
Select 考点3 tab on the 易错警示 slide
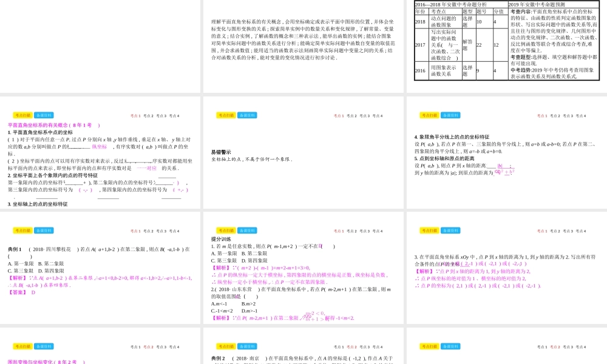click(365, 116)
